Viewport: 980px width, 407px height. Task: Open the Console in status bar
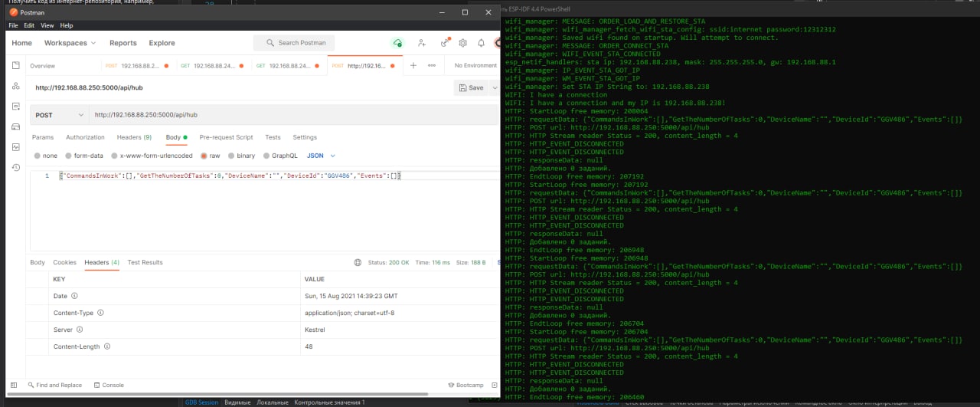click(109, 385)
